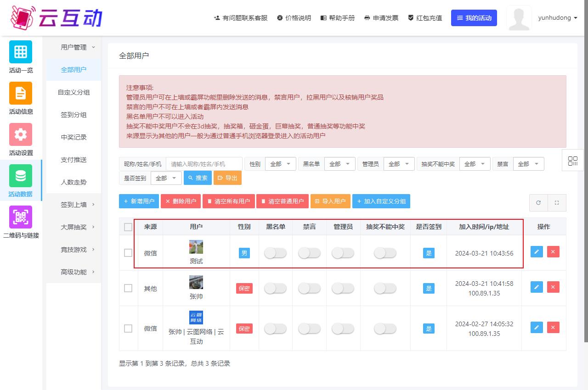Delete user 测试 with red X icon
588x390 pixels.
553,251
